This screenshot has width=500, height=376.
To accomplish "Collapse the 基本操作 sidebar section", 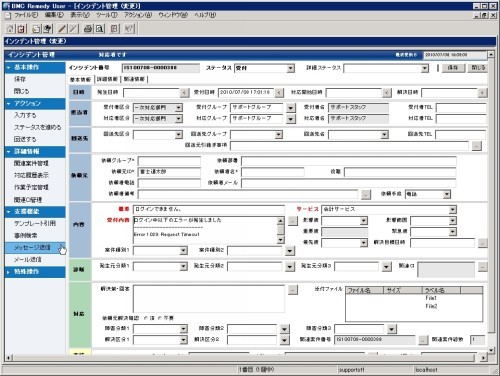I will coord(35,67).
